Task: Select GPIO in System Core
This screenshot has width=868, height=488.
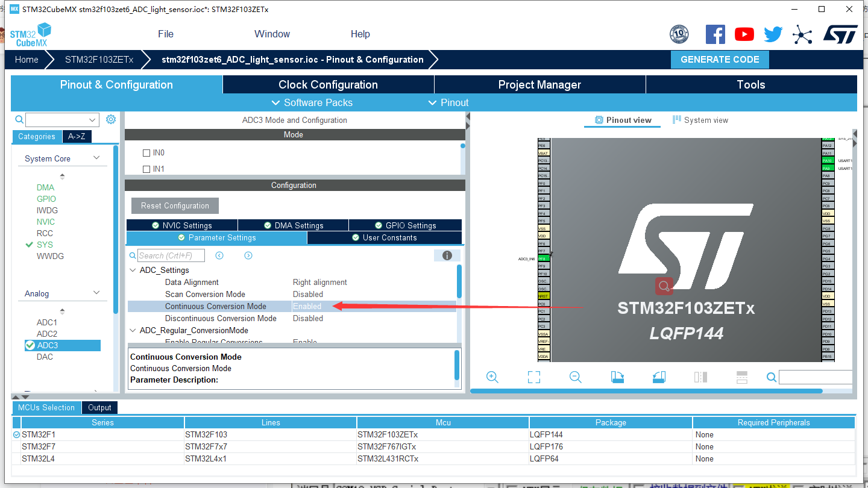Action: pos(46,199)
